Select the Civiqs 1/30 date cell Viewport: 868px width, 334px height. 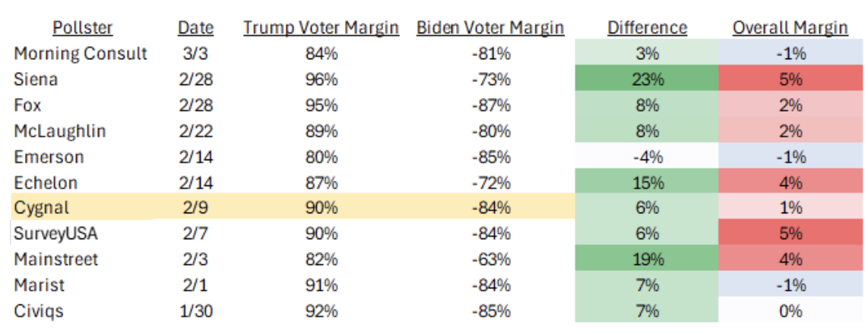tap(195, 310)
